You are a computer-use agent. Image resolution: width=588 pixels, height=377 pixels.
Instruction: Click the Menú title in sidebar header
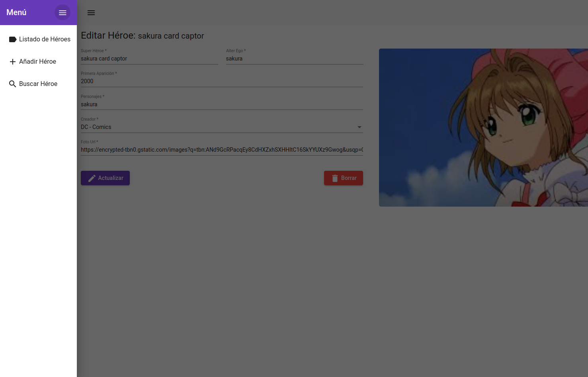16,12
